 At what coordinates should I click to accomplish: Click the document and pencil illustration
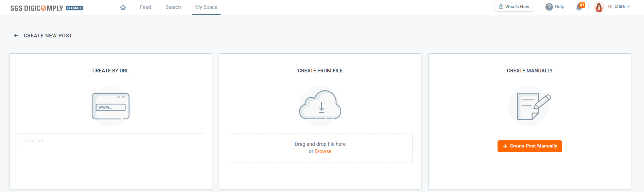click(x=529, y=106)
